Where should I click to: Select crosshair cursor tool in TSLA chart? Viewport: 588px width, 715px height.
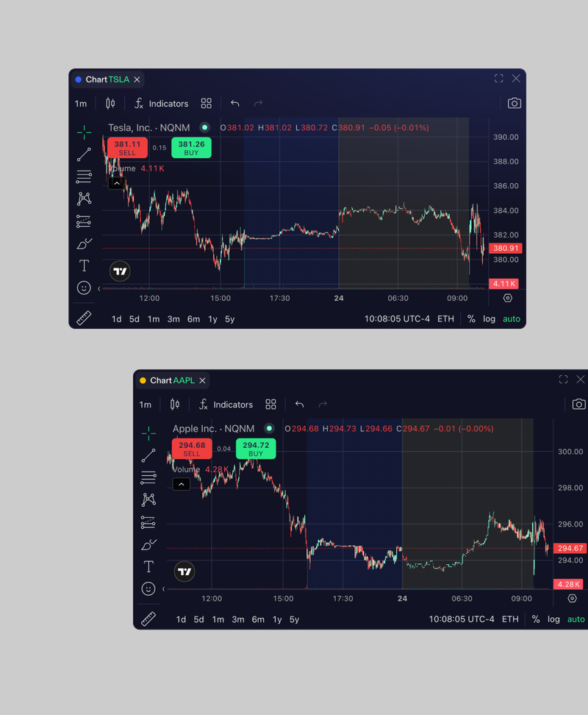click(x=84, y=132)
